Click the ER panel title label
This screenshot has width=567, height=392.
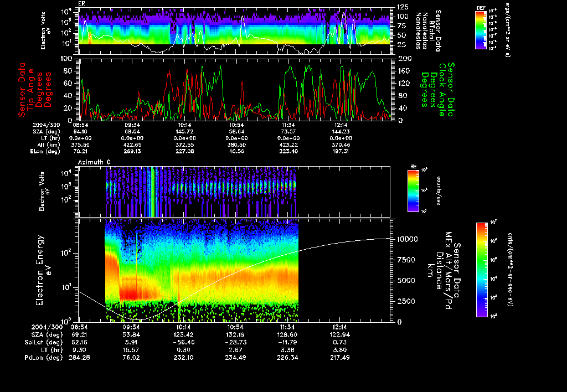pyautogui.click(x=81, y=4)
